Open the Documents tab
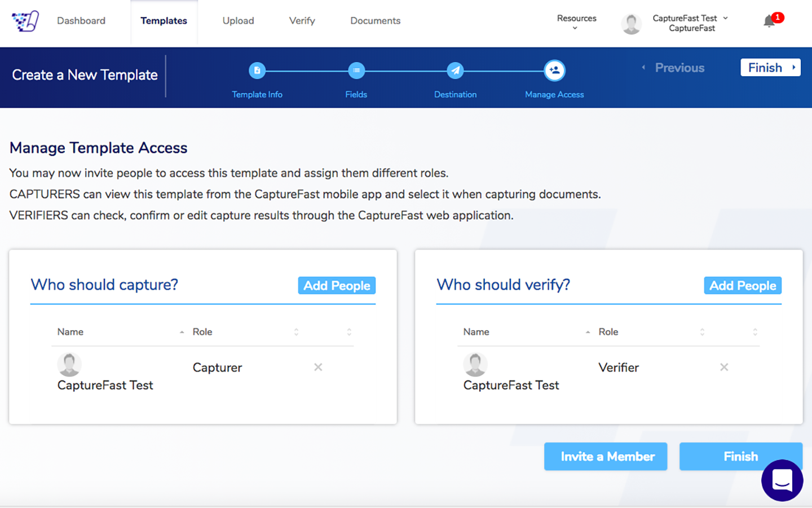Image resolution: width=812 pixels, height=508 pixels. coord(376,21)
